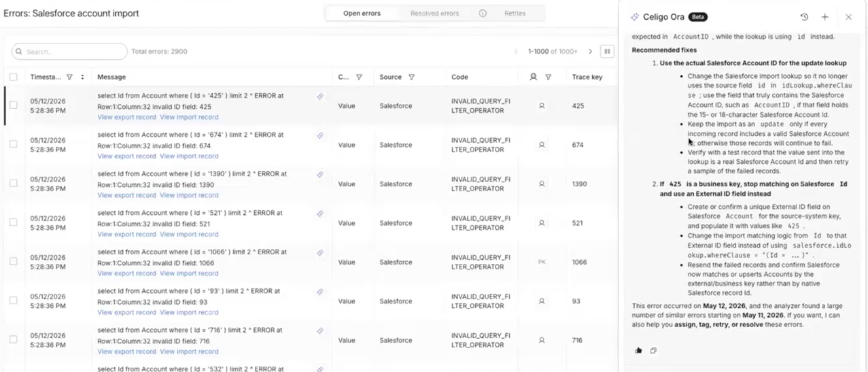Assign user for error row 1390

tap(542, 184)
